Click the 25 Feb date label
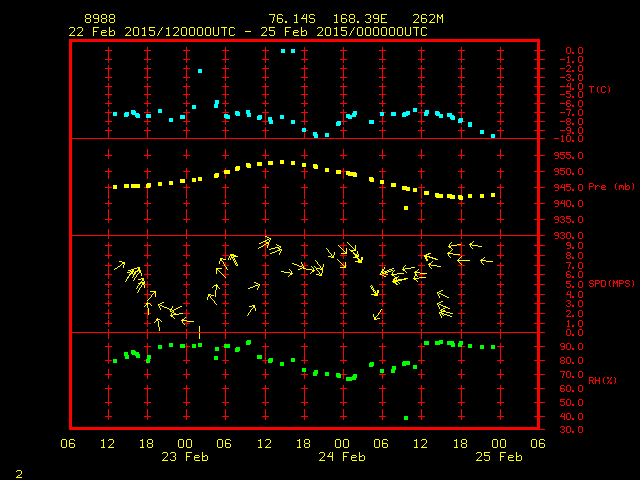The image size is (640, 480). click(x=499, y=457)
